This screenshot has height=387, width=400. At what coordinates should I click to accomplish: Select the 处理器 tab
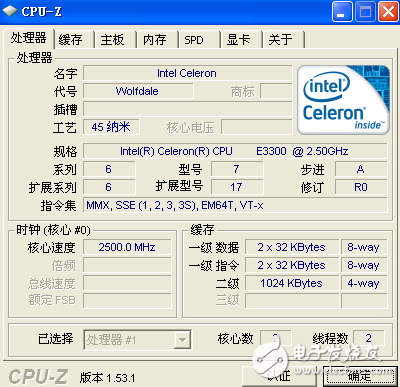pyautogui.click(x=28, y=38)
